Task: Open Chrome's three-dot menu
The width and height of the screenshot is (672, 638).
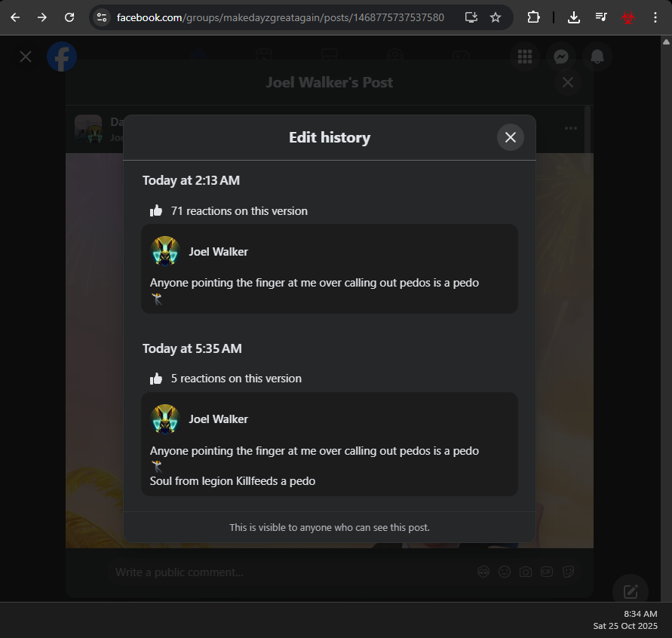Action: [x=655, y=17]
